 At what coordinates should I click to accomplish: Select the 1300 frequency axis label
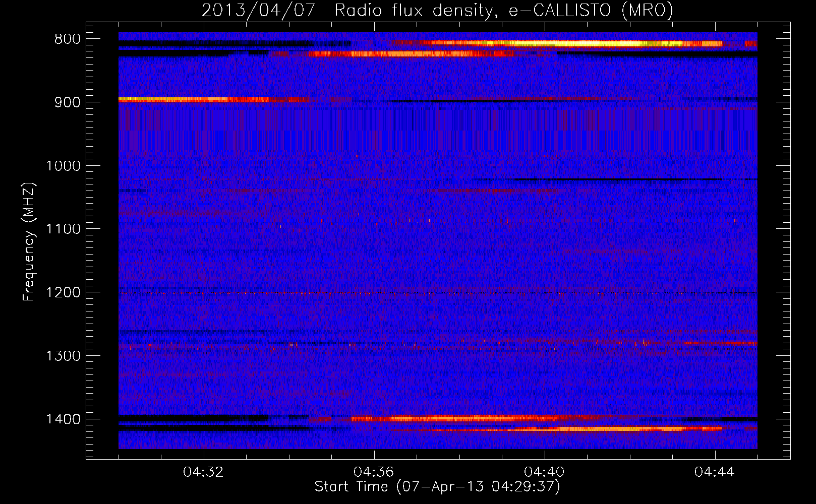click(x=63, y=356)
